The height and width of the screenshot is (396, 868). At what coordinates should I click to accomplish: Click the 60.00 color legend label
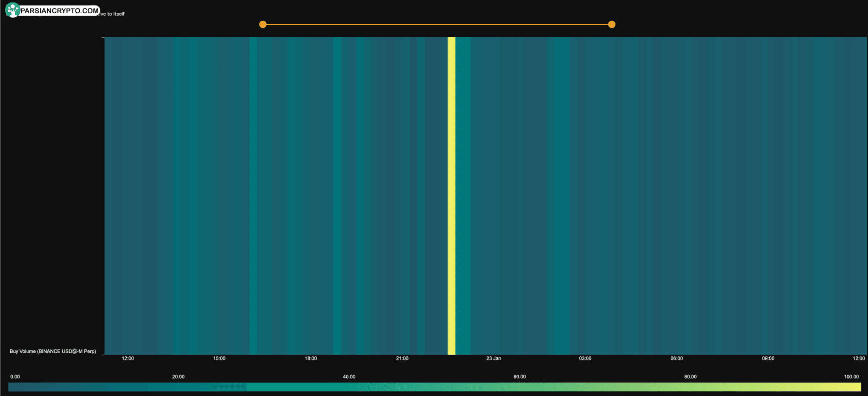point(520,377)
